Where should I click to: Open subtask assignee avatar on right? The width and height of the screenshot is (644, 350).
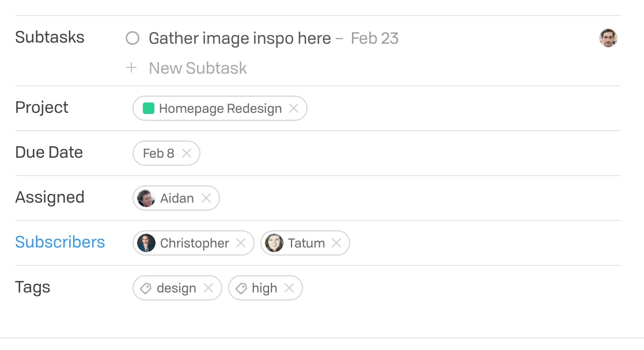(608, 39)
